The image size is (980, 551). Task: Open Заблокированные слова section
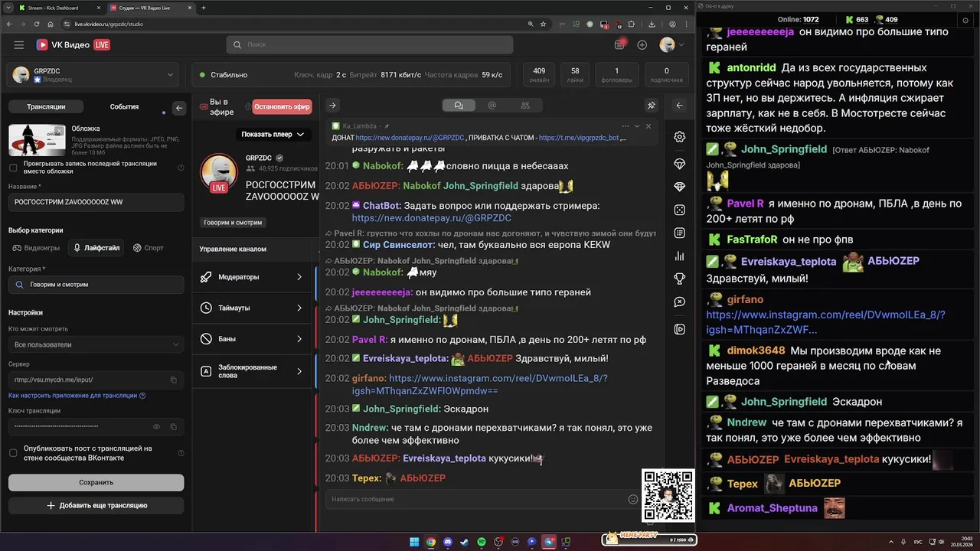tap(253, 371)
